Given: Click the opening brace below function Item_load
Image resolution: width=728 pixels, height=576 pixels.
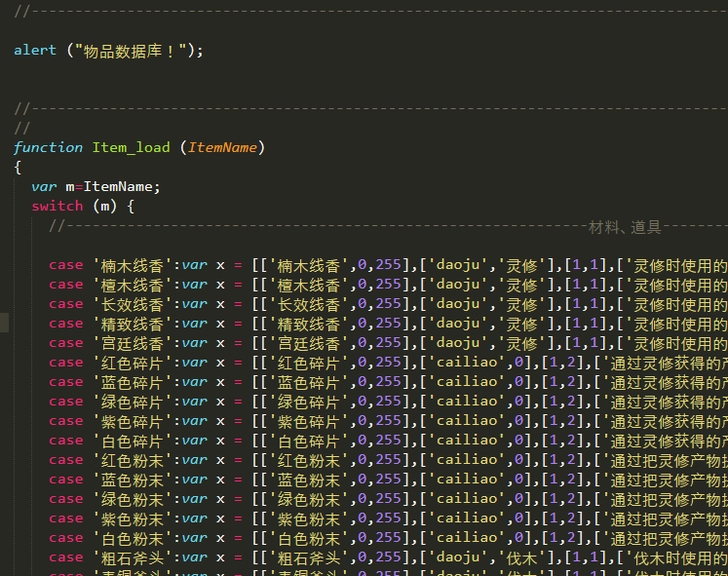Looking at the screenshot, I should 18,167.
